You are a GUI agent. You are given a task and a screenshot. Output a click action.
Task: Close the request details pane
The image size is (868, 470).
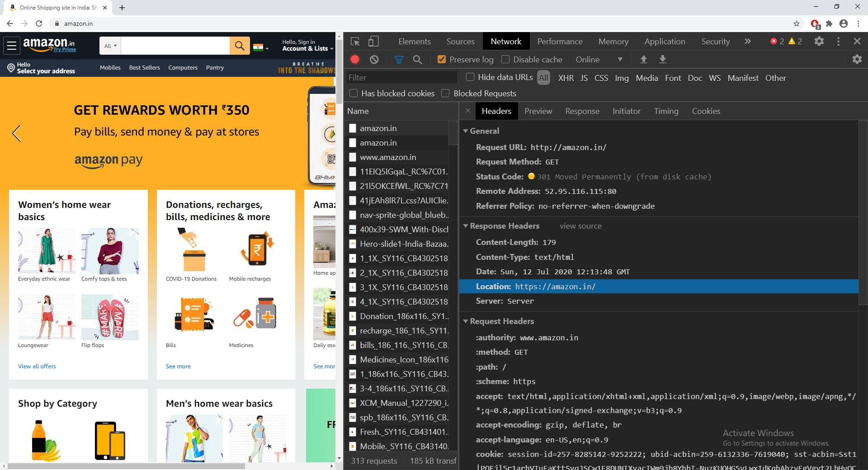[468, 111]
